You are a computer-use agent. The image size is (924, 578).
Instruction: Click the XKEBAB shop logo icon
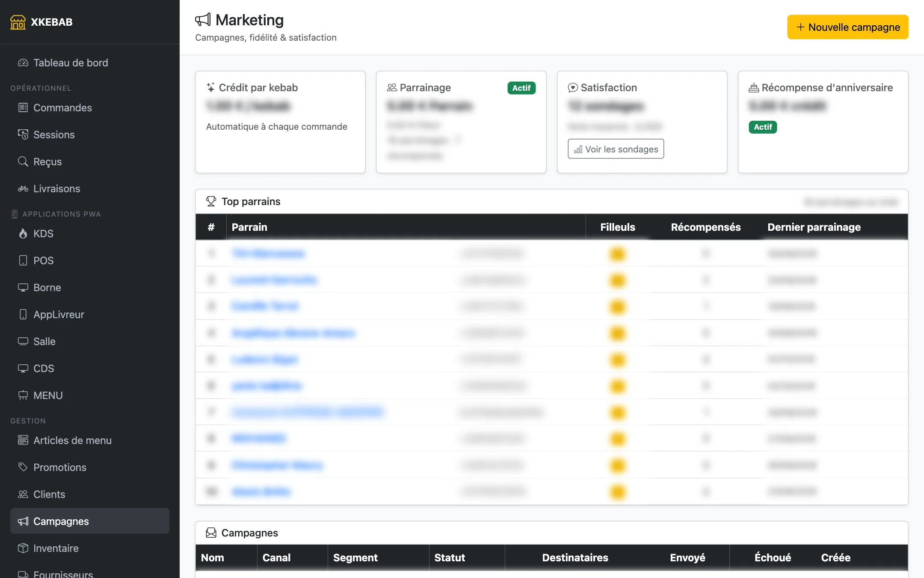(x=18, y=22)
